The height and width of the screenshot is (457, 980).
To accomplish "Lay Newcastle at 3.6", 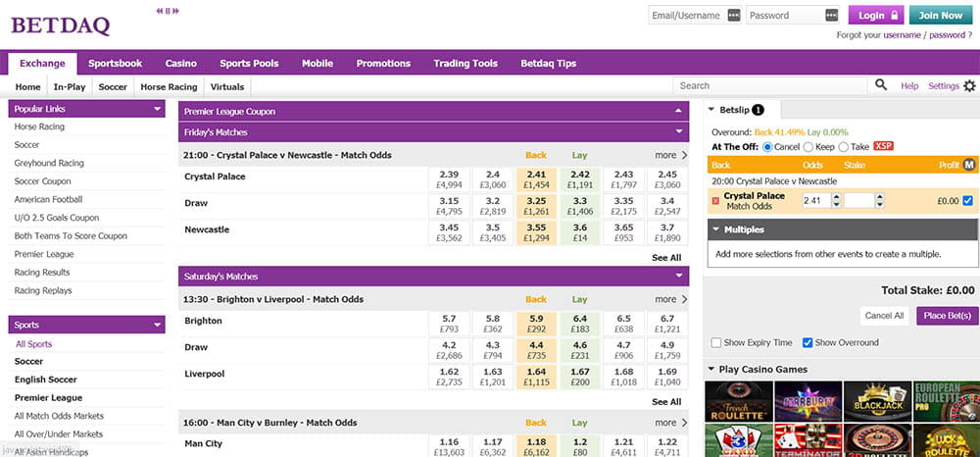I will 580,232.
